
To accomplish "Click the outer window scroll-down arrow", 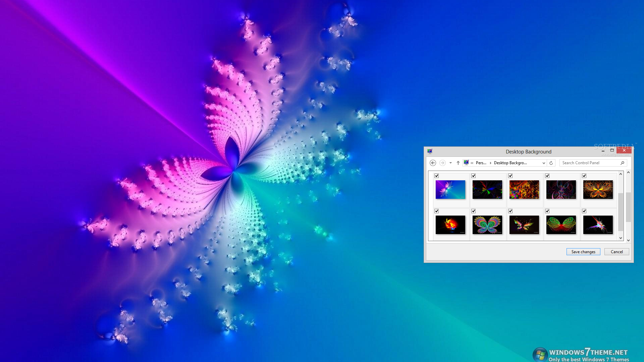I will tap(628, 240).
